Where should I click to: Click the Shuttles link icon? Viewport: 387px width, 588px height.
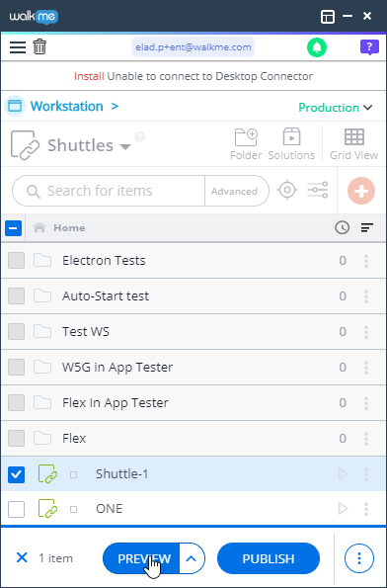coord(25,145)
